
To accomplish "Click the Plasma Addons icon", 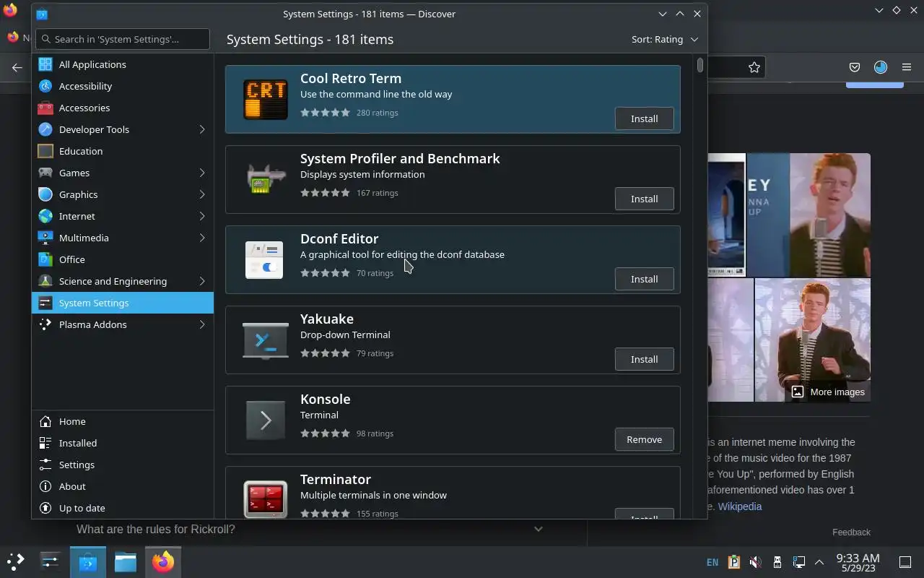I will (45, 324).
